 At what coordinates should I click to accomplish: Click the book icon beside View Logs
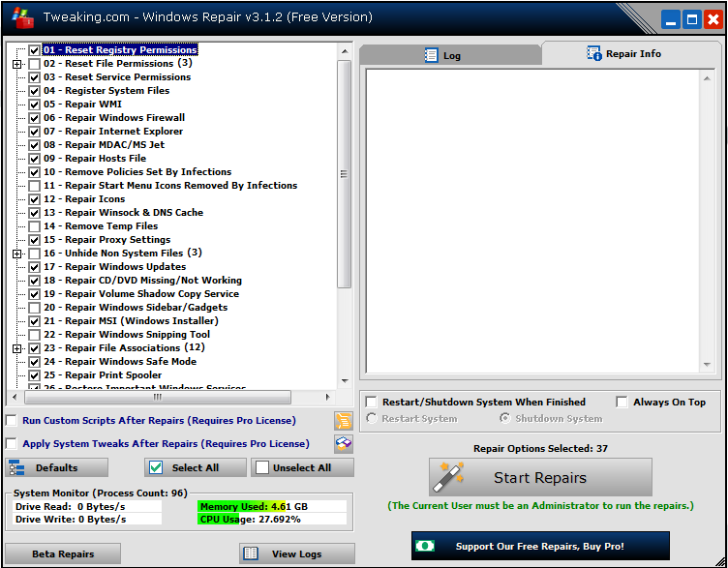click(251, 553)
